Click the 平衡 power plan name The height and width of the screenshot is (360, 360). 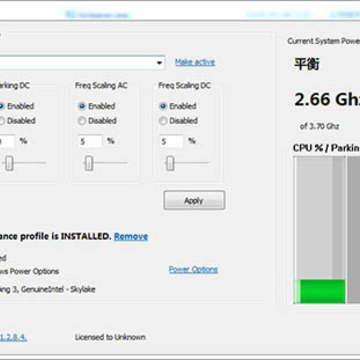[307, 64]
